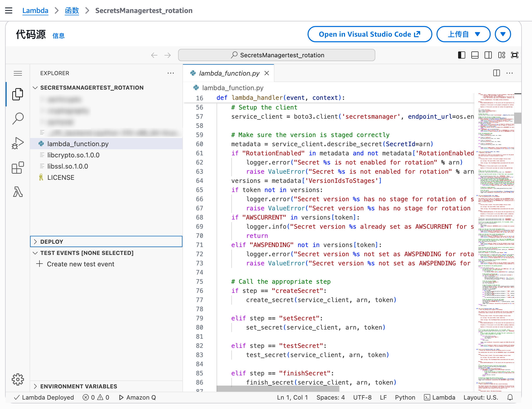Open the 上传自 dropdown
The image size is (532, 409).
click(x=463, y=34)
